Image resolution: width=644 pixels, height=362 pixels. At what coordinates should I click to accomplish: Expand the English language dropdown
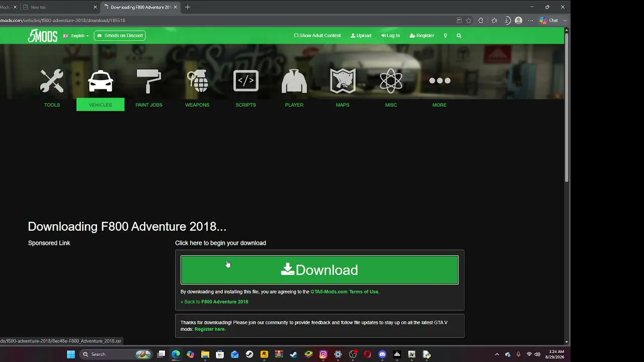76,36
